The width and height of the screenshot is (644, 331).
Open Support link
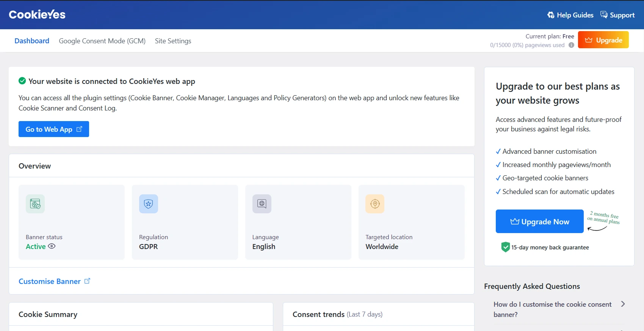[617, 15]
